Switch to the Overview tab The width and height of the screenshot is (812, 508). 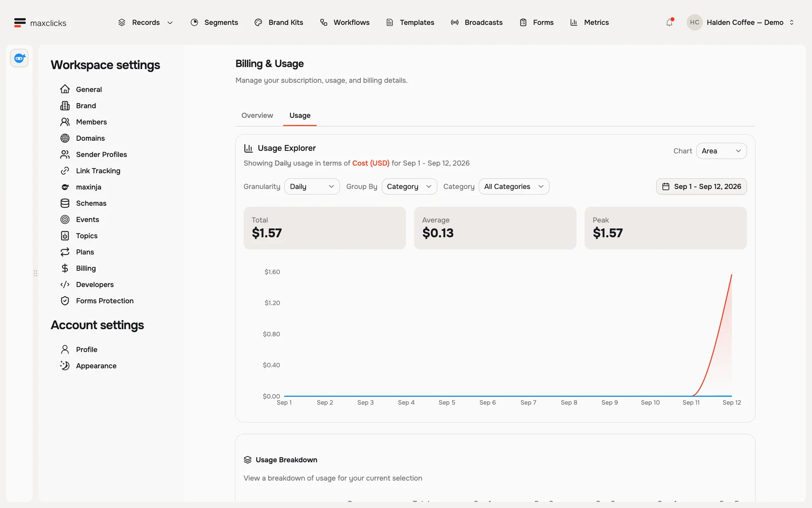257,115
